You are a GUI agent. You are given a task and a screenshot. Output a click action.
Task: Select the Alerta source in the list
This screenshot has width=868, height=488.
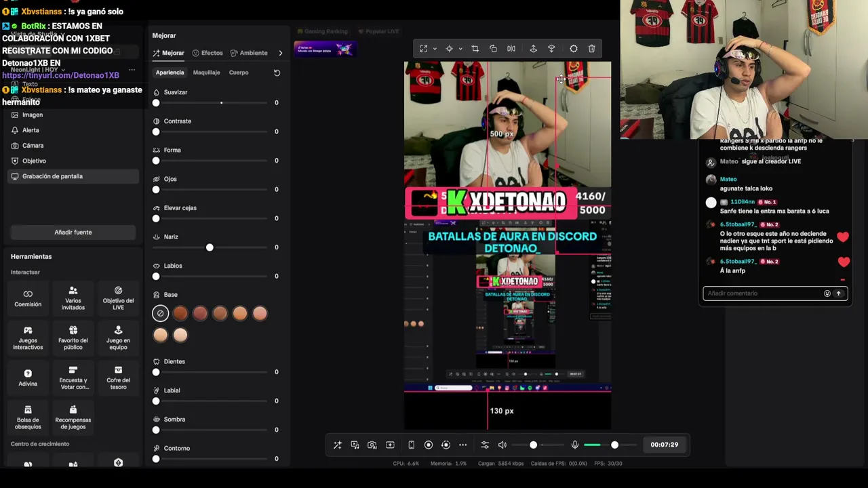click(73, 130)
